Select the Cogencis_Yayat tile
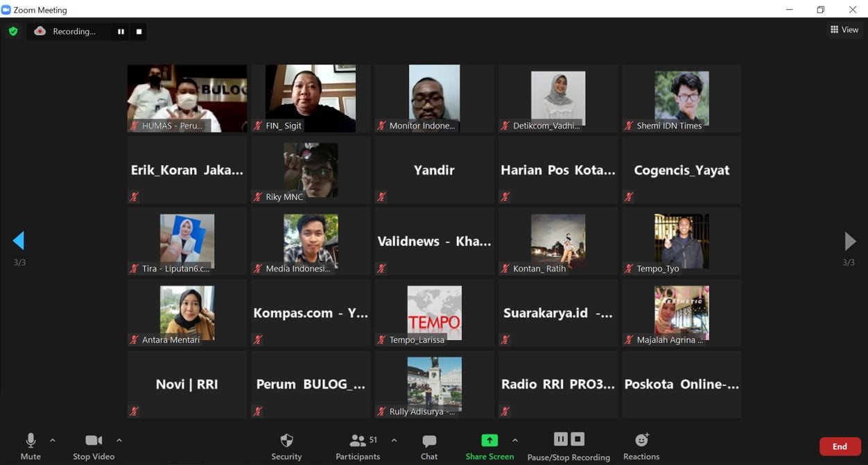This screenshot has width=868, height=465. tap(682, 170)
